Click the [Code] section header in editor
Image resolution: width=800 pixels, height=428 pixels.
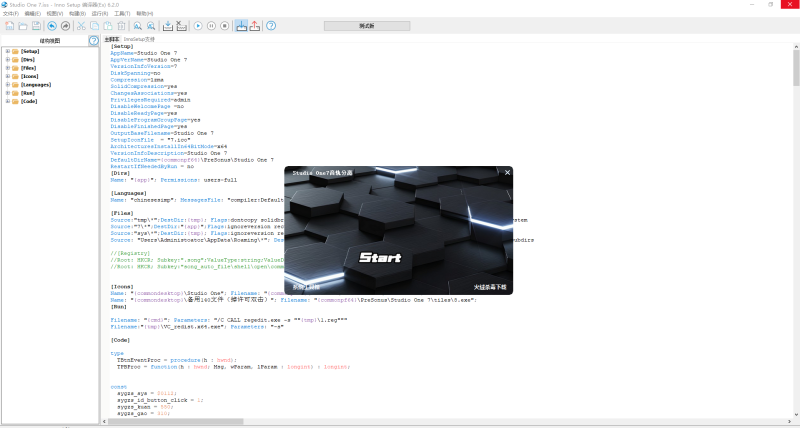(121, 340)
